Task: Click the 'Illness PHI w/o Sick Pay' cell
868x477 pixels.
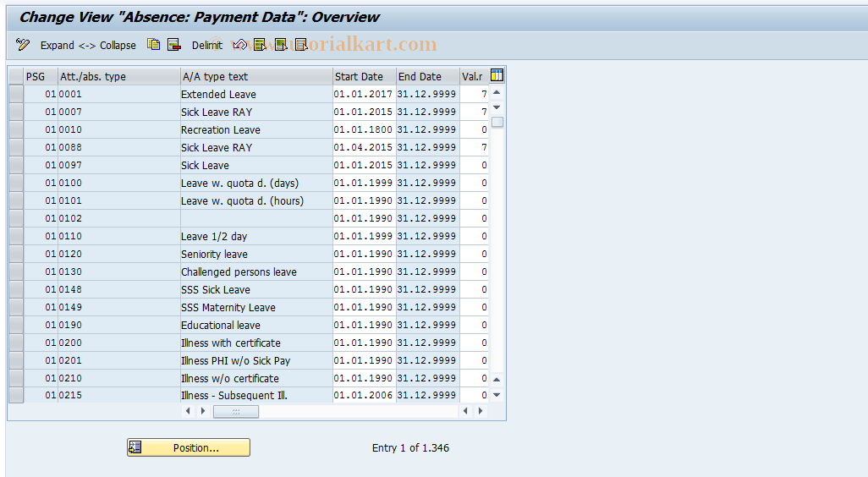Action: click(x=256, y=360)
